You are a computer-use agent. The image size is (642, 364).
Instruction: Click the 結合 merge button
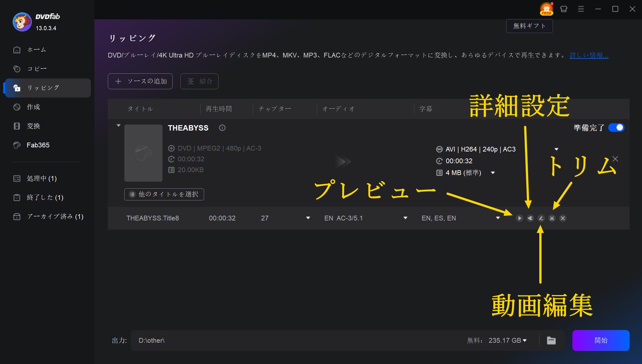(199, 81)
